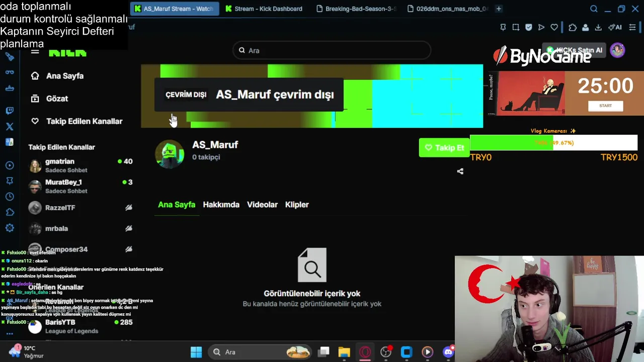The height and width of the screenshot is (362, 644).
Task: Open the extensions cube in left sidebar
Action: pyautogui.click(x=10, y=212)
